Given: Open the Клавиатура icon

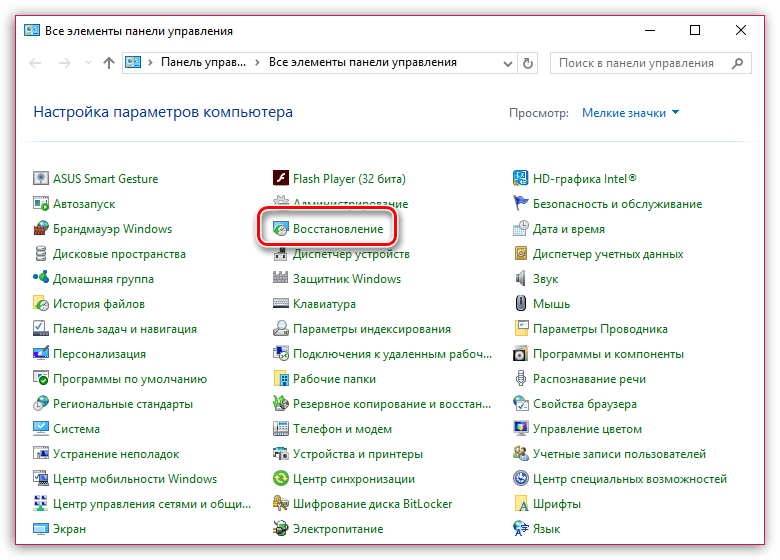Looking at the screenshot, I should [x=282, y=304].
